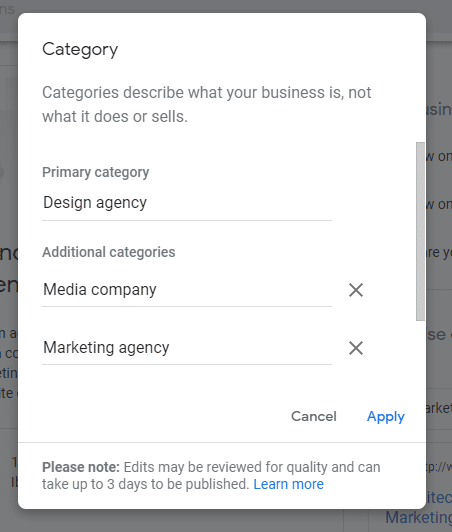Remove the Marketing agency additional category
Viewport: 452px width, 532px height.
click(356, 348)
